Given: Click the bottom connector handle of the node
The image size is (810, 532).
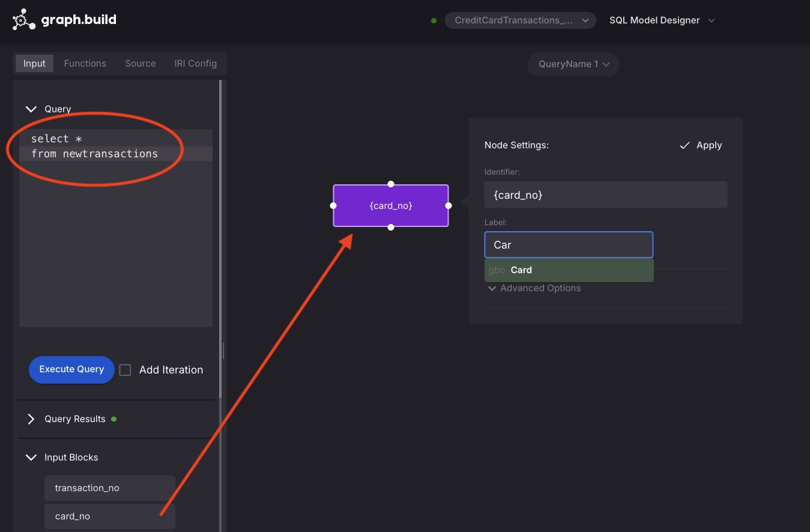Looking at the screenshot, I should (x=391, y=227).
